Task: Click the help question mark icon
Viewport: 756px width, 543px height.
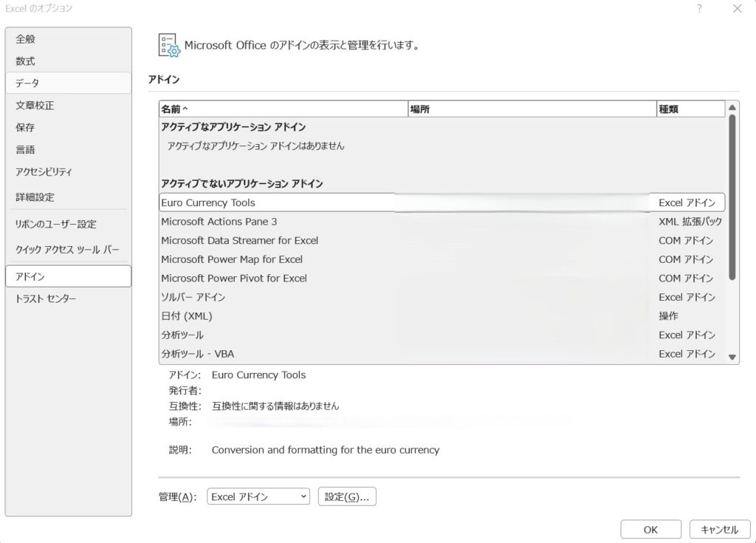Action: tap(699, 9)
